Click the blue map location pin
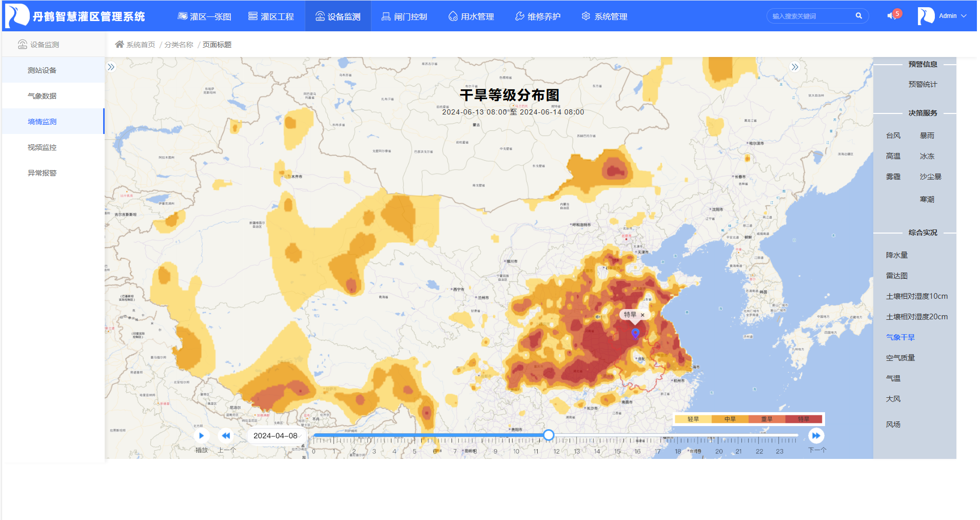The height and width of the screenshot is (520, 980). 635,334
